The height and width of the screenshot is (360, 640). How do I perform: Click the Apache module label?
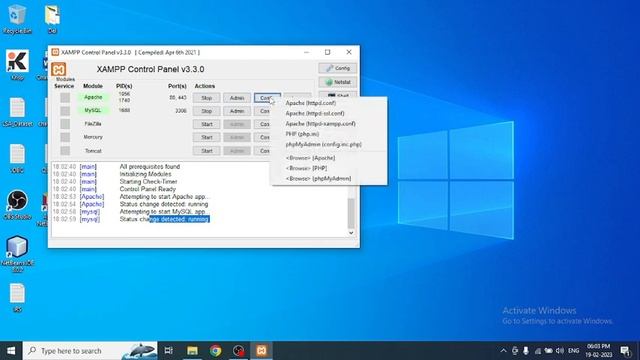pyautogui.click(x=93, y=98)
